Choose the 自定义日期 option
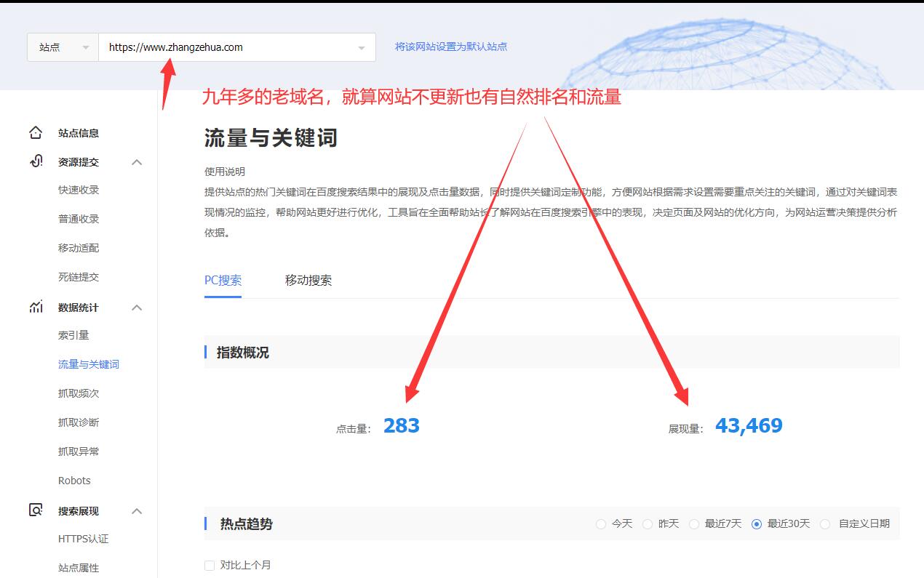Screen dimensions: 924x578 (x=826, y=523)
